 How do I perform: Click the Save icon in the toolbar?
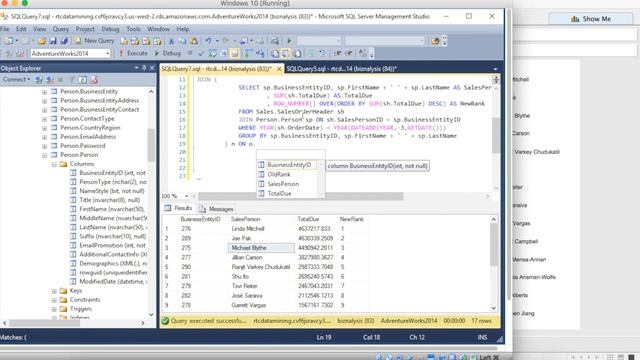point(53,41)
